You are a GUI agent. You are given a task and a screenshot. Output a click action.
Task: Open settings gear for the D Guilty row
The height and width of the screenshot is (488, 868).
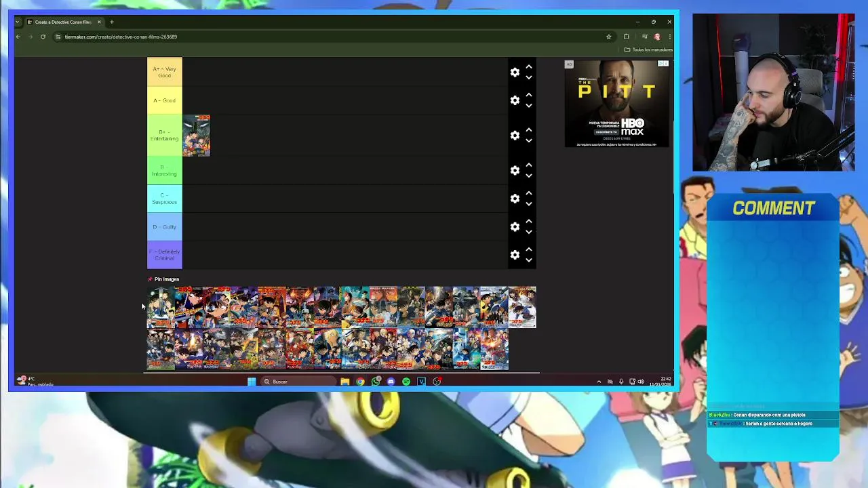[x=515, y=226]
